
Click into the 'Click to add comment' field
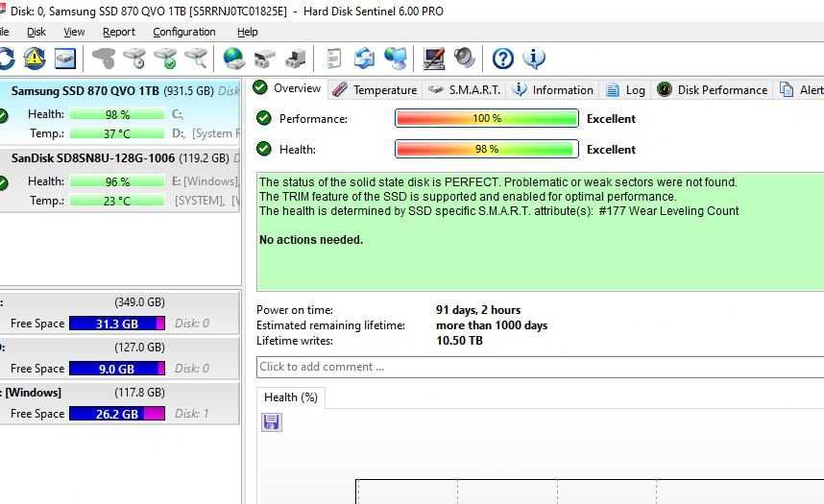point(541,367)
